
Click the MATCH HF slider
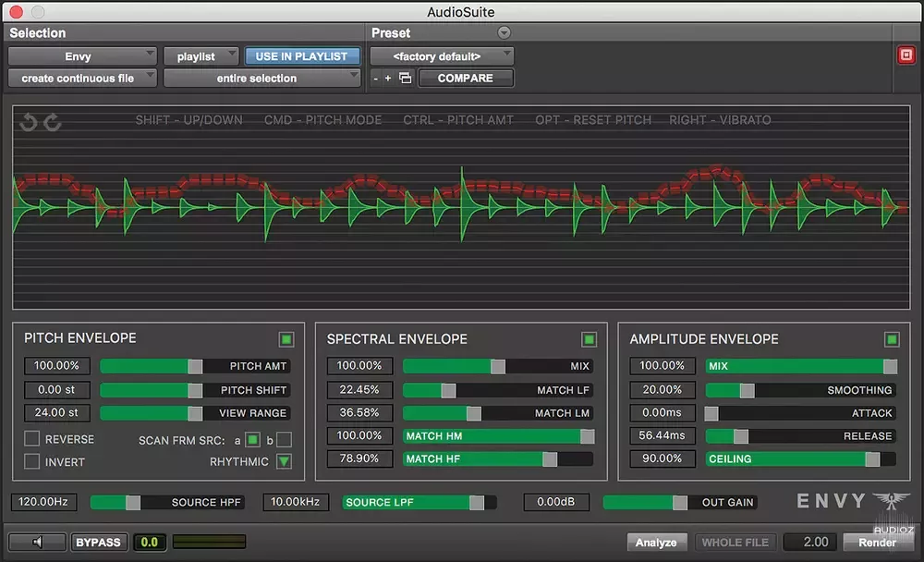[498, 458]
